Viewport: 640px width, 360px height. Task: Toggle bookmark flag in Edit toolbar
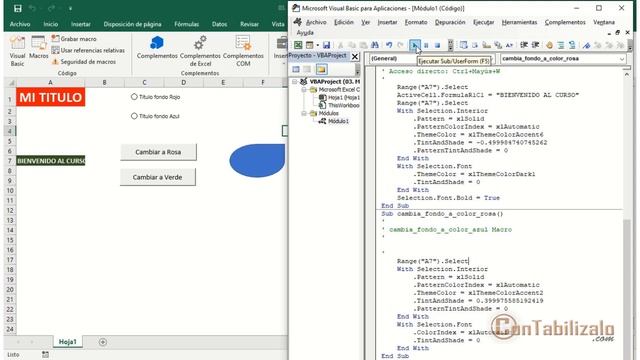click(x=587, y=45)
